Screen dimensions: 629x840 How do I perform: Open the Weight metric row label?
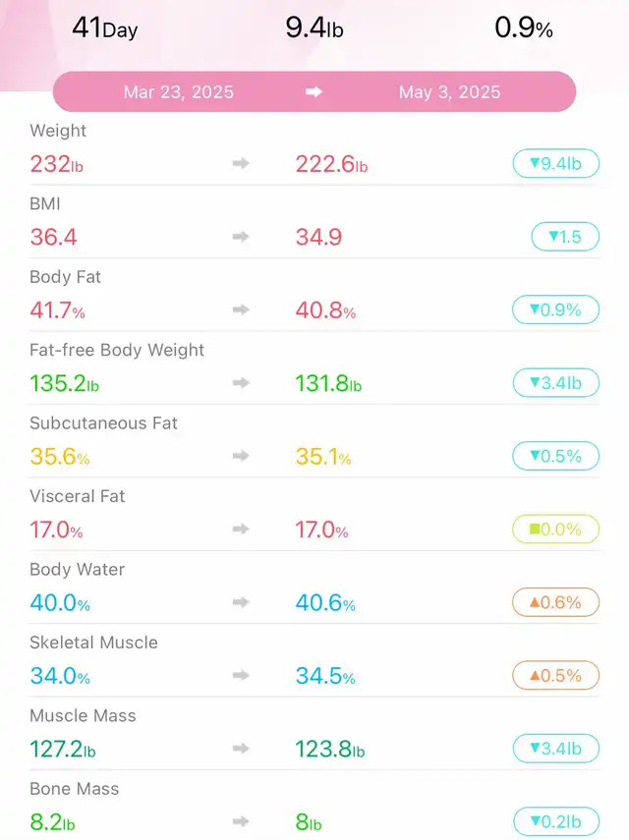click(x=58, y=131)
